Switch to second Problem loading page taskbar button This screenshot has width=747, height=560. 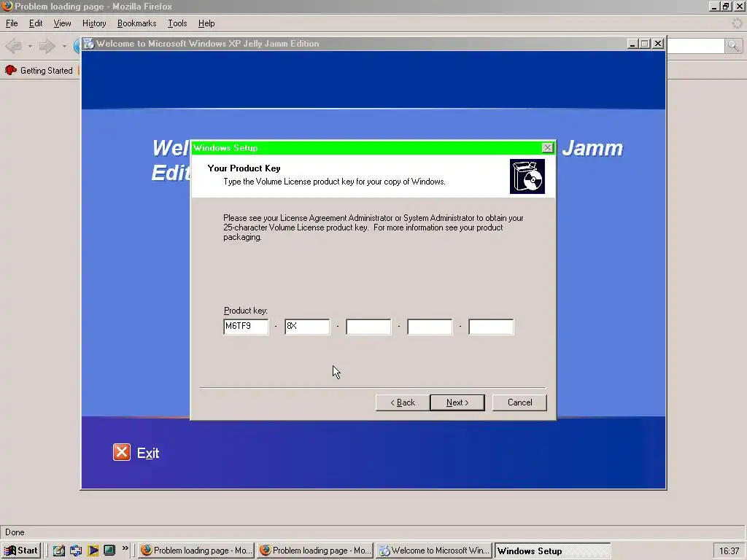(315, 551)
